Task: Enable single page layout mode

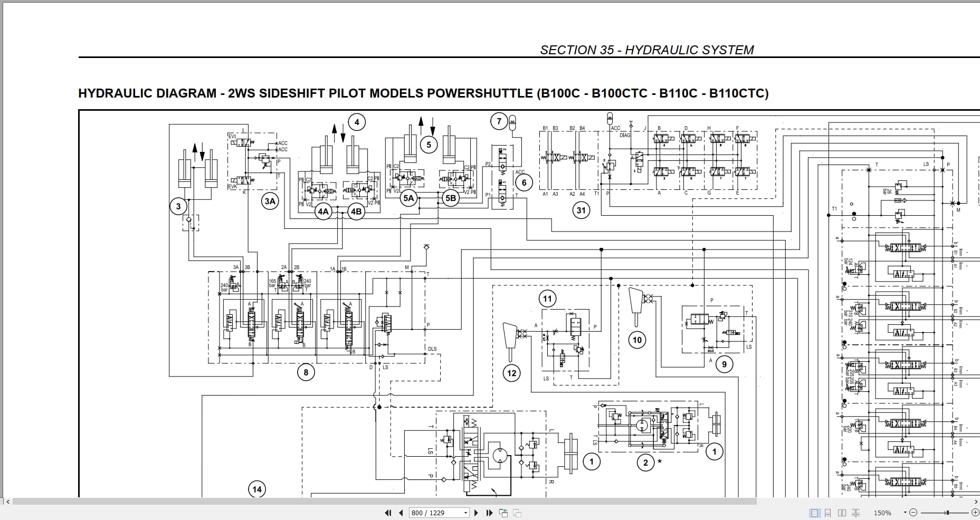Action: pyautogui.click(x=815, y=512)
